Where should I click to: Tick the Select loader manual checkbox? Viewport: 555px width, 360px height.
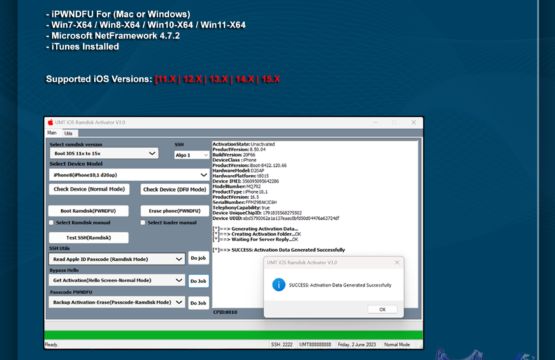coord(143,223)
